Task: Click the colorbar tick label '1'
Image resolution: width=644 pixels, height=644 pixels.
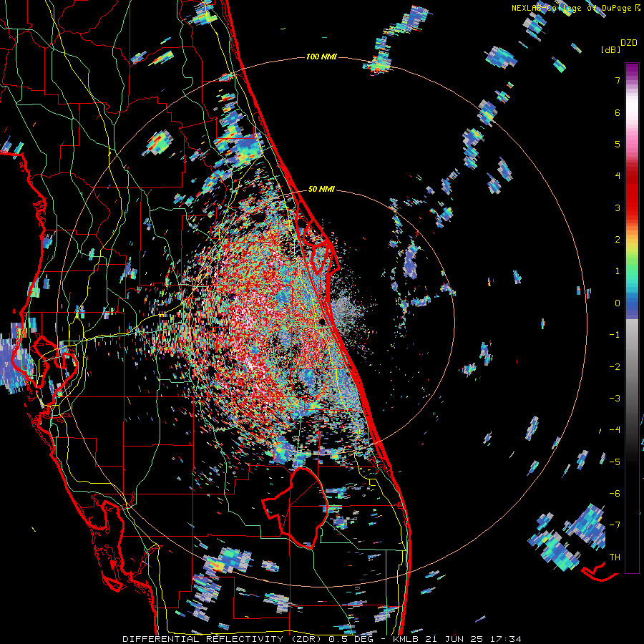Action: (617, 271)
